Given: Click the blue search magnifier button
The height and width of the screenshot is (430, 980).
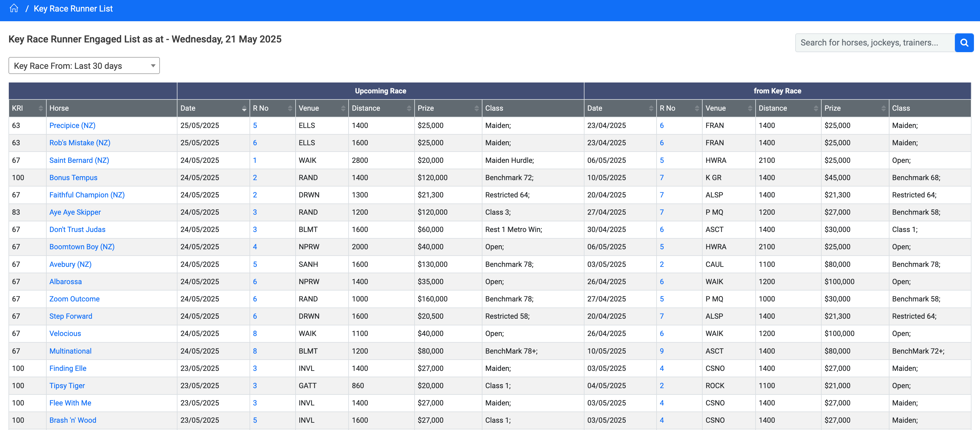Looking at the screenshot, I should click(964, 43).
